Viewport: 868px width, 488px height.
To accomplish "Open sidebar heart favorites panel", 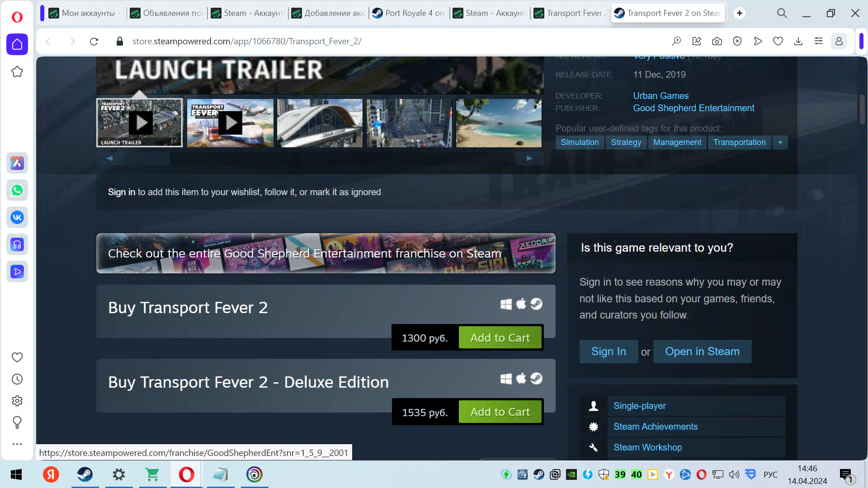I will click(x=17, y=357).
